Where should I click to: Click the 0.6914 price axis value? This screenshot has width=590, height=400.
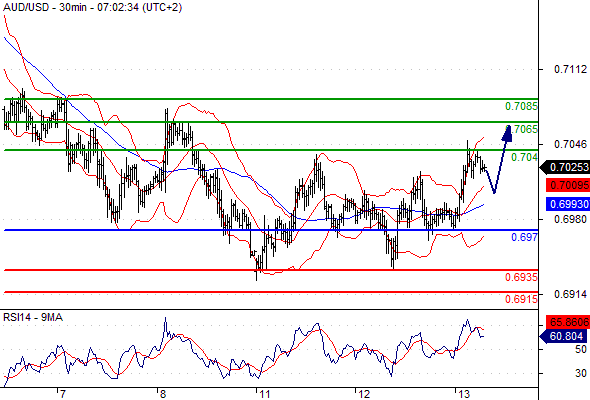pos(570,294)
